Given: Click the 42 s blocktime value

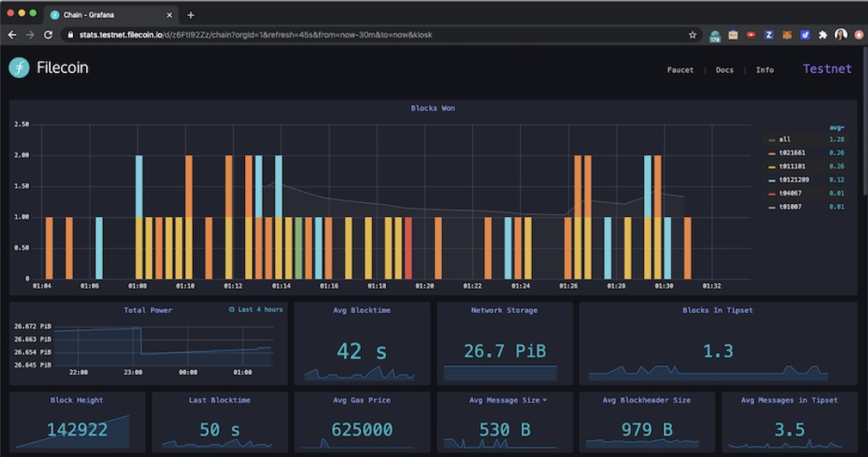Looking at the screenshot, I should [x=362, y=351].
